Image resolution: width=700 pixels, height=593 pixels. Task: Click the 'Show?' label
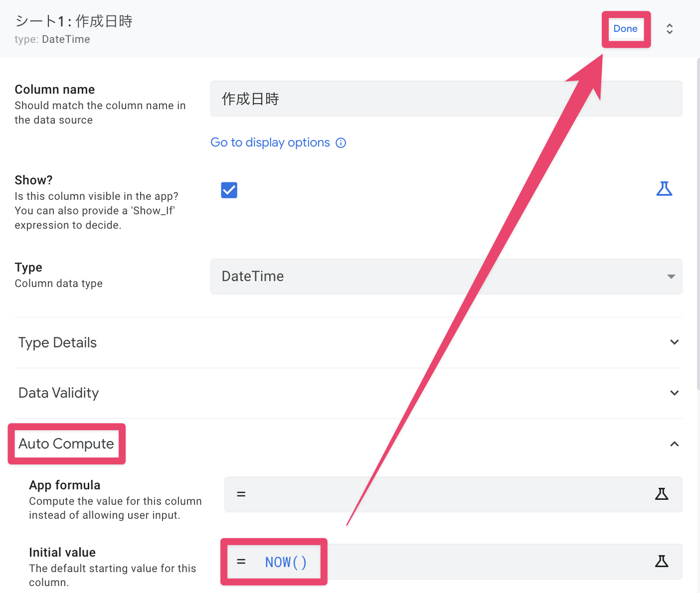point(33,180)
